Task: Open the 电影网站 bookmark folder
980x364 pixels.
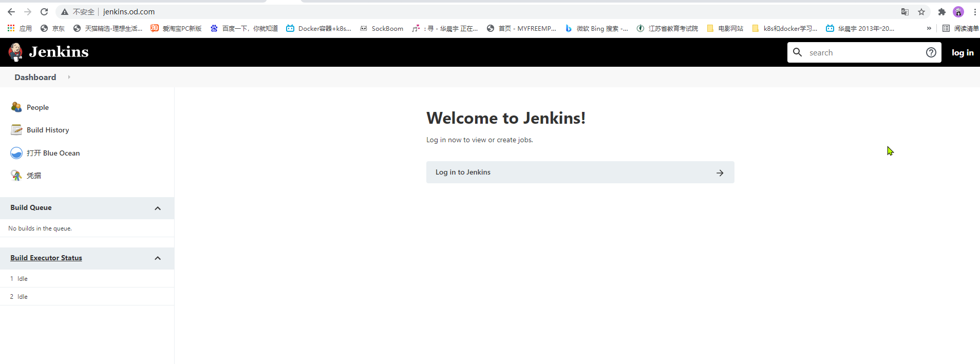Action: 725,28
